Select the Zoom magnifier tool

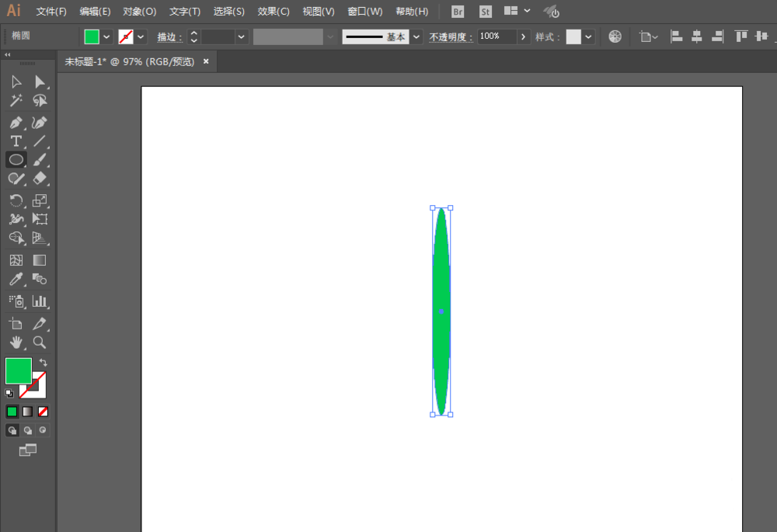(40, 342)
